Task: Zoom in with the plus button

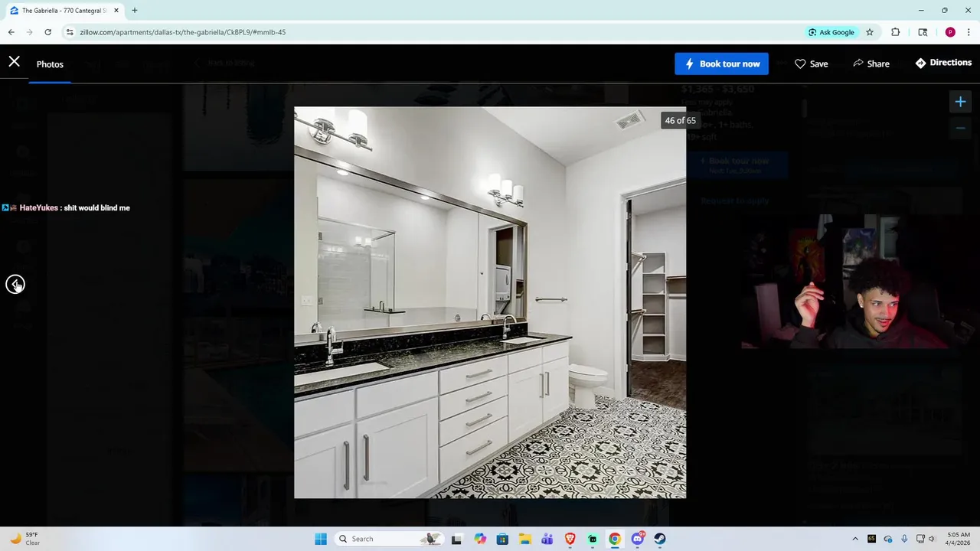Action: [960, 101]
